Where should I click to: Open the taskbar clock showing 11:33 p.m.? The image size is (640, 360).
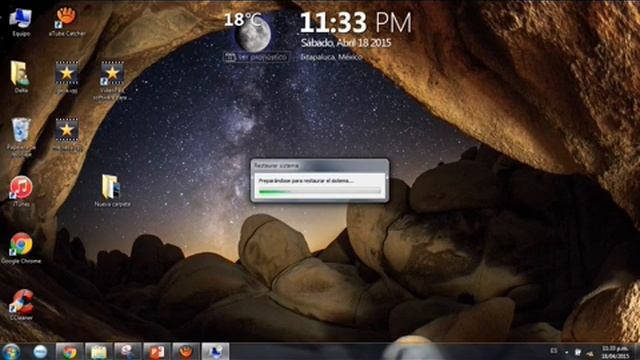pyautogui.click(x=615, y=352)
